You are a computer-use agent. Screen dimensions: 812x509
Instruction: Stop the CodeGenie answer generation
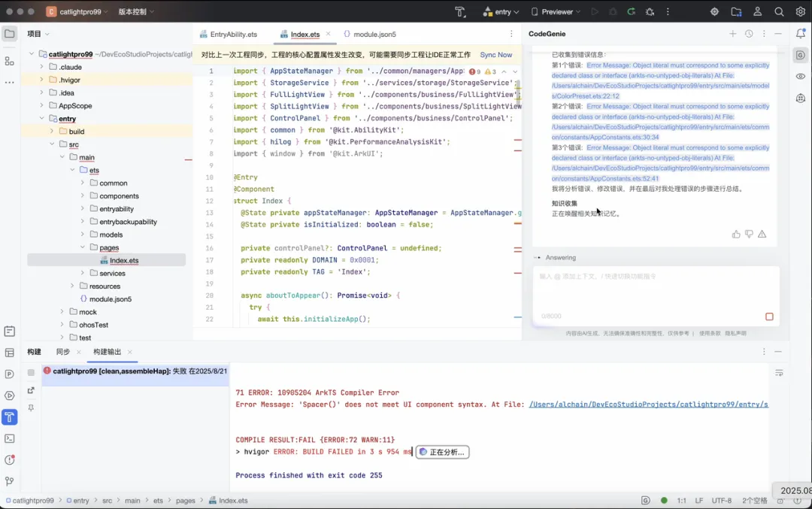click(x=769, y=317)
